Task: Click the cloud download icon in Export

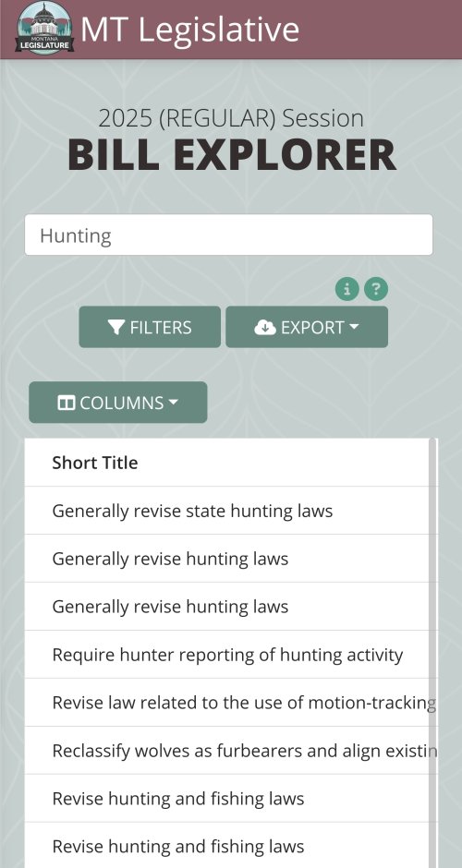Action: [265, 328]
